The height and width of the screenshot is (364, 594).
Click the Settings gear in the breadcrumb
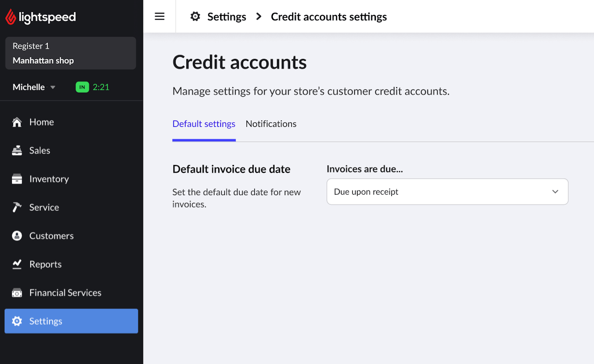[195, 16]
